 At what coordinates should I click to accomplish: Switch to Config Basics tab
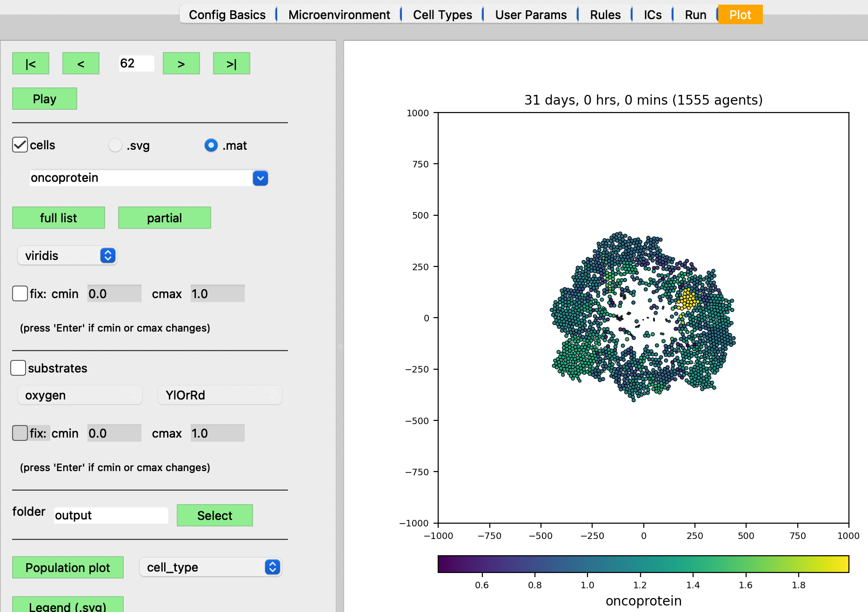click(x=227, y=14)
